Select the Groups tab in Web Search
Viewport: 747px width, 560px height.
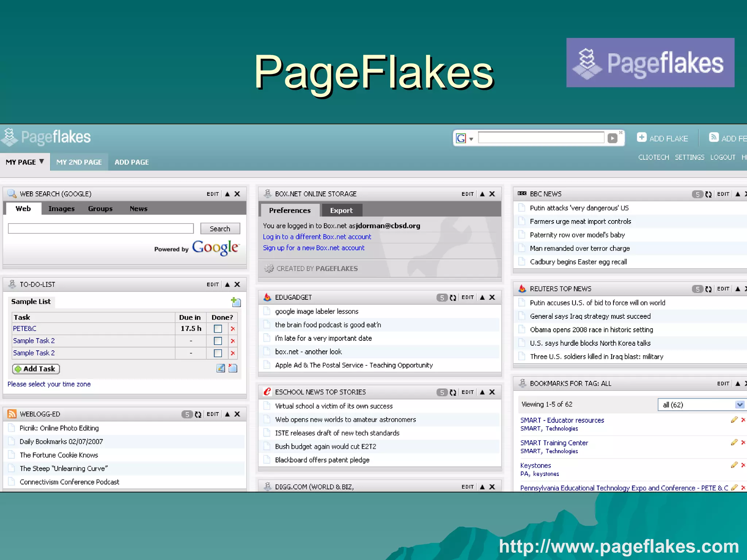pos(100,209)
